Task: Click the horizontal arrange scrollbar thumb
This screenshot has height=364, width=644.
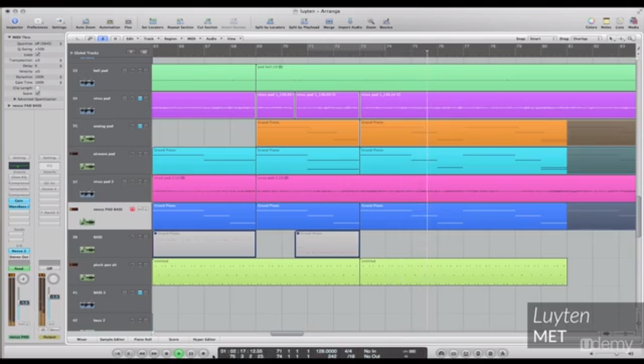Action: [x=287, y=334]
